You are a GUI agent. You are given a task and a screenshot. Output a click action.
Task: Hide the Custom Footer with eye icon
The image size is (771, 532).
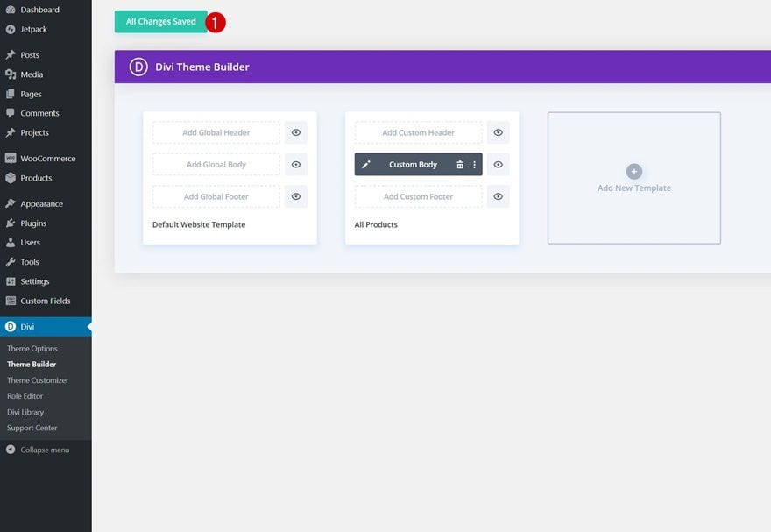(499, 196)
